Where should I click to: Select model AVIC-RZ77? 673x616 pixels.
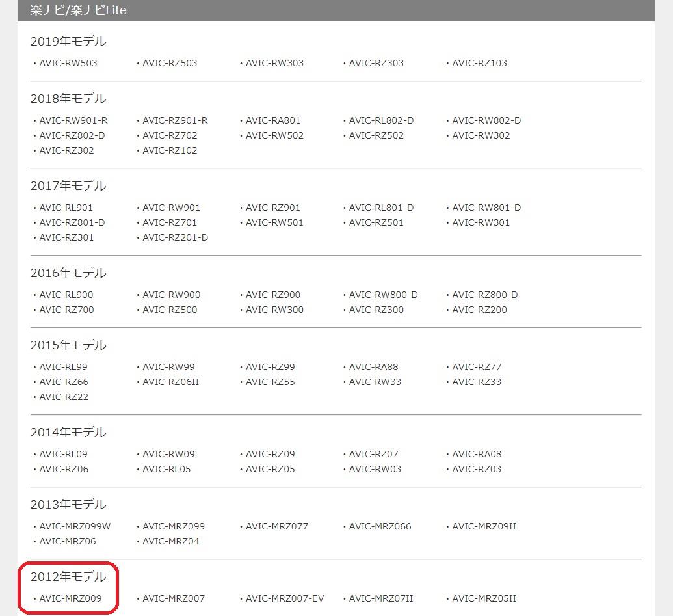pyautogui.click(x=477, y=367)
